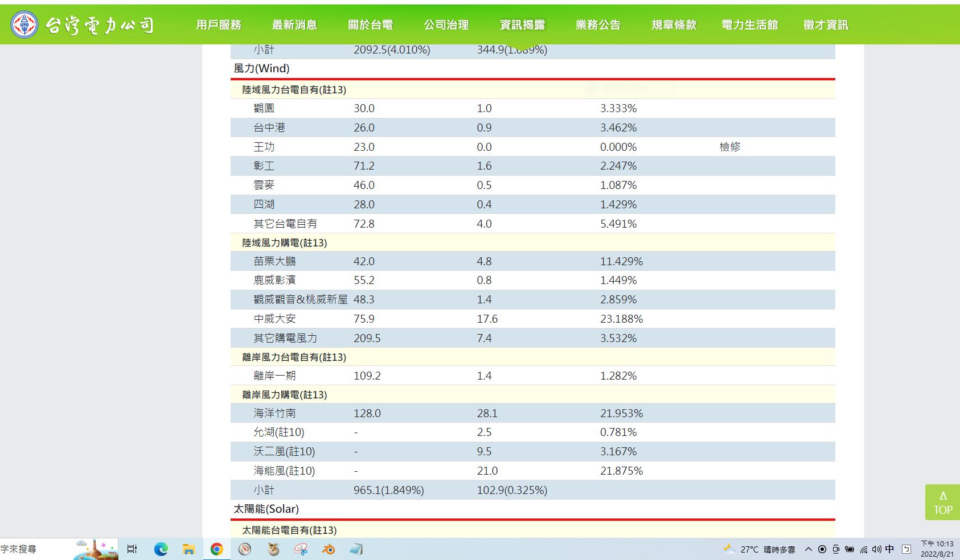Select the 其它購電風力 capacity 209.5
This screenshot has width=960, height=560.
pos(367,338)
